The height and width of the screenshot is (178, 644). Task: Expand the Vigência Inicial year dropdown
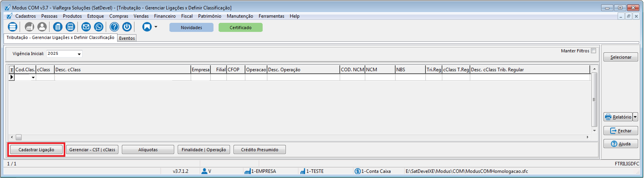[79, 54]
